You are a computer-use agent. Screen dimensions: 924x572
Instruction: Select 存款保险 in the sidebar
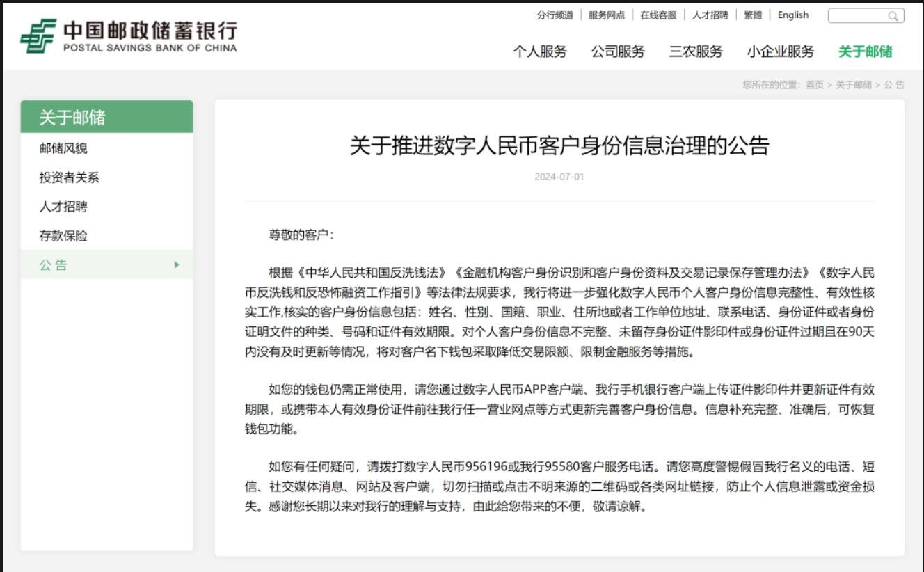(x=63, y=236)
